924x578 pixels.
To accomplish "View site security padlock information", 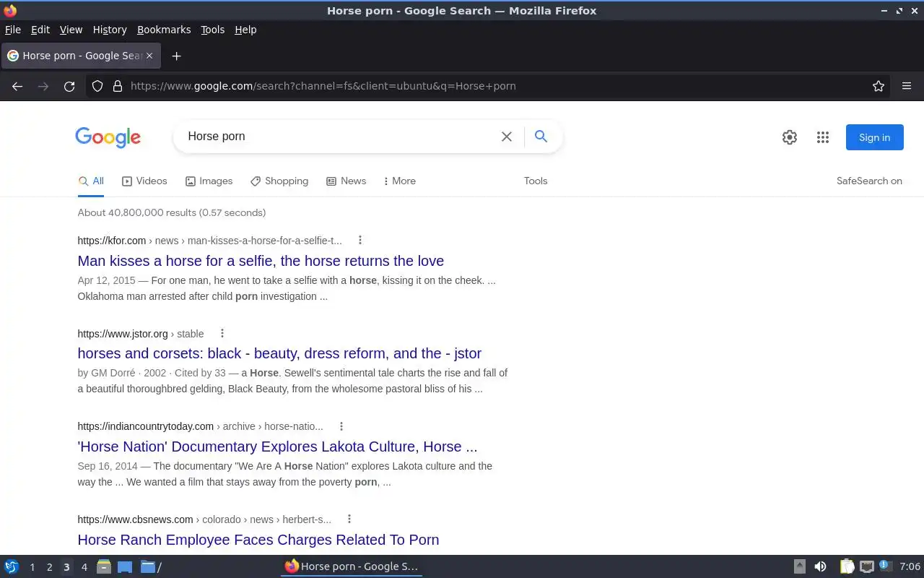I will tap(118, 86).
